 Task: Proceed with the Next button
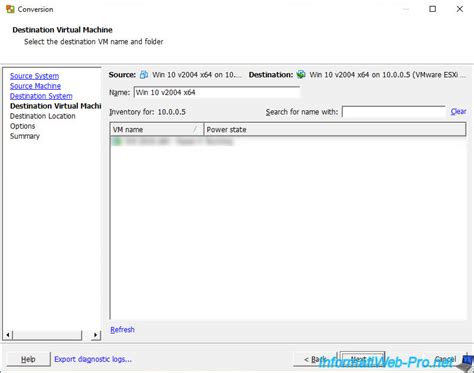pos(362,359)
